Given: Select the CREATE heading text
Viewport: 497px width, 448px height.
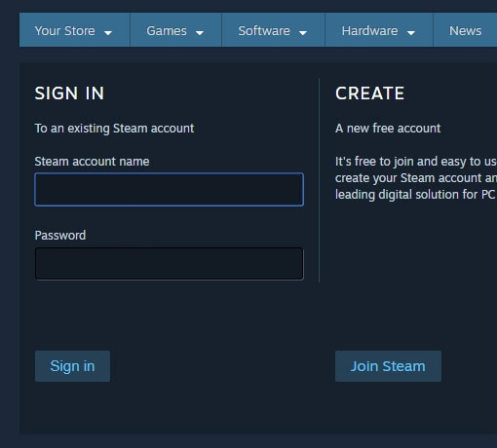Looking at the screenshot, I should 370,93.
